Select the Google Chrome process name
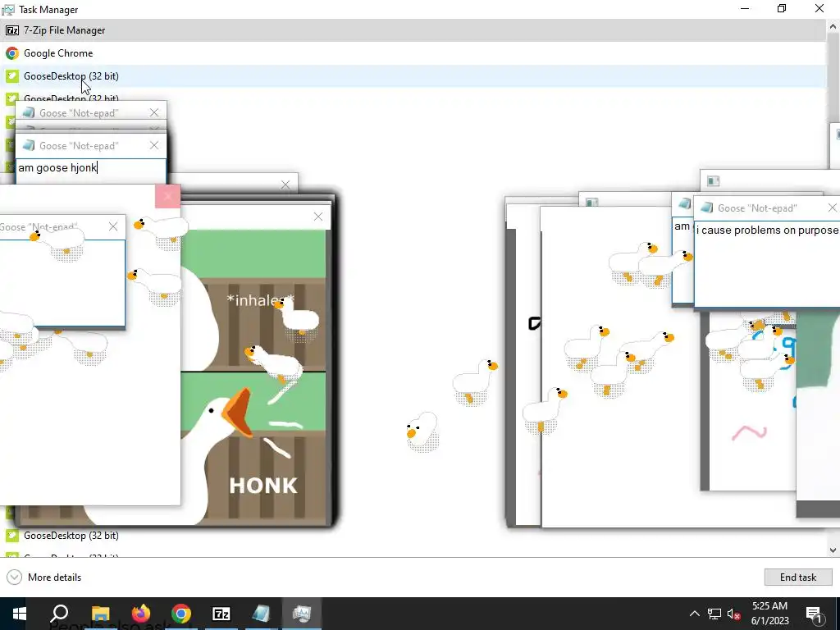Viewport: 840px width, 630px height. [x=58, y=53]
